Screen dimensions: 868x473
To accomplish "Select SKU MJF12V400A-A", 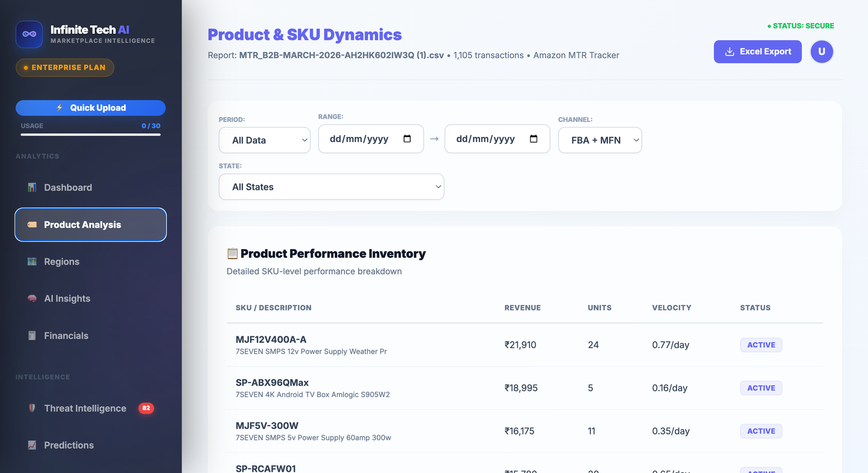I will point(271,340).
